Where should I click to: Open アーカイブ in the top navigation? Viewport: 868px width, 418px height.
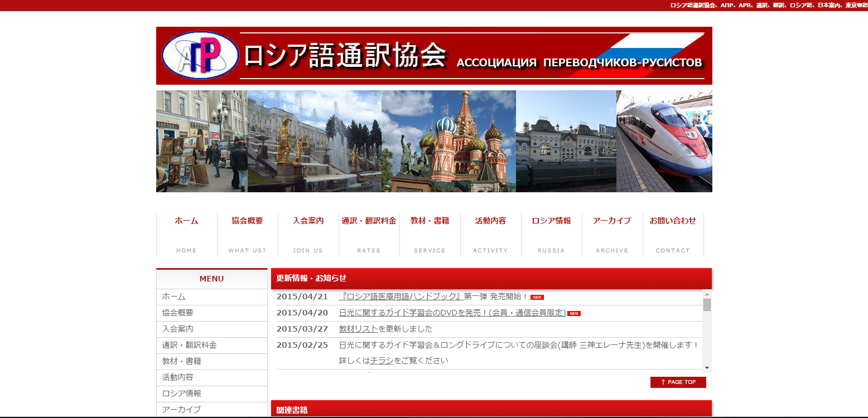(612, 235)
